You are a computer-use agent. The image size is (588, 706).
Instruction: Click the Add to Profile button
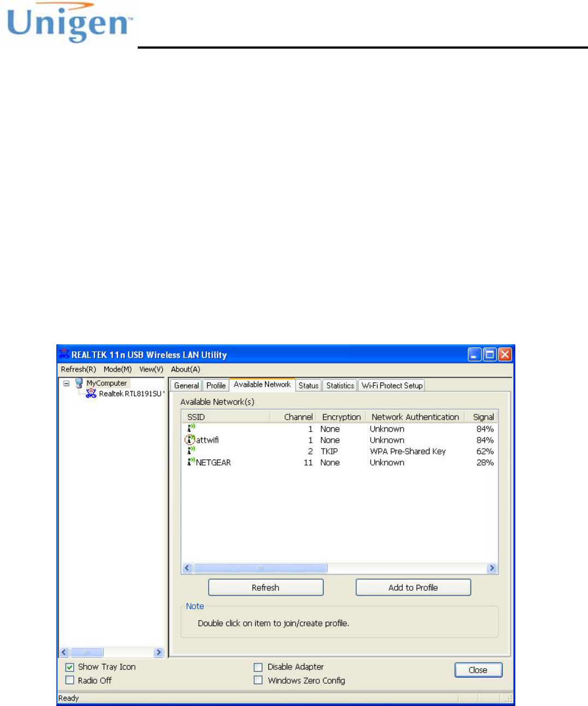[x=413, y=587]
